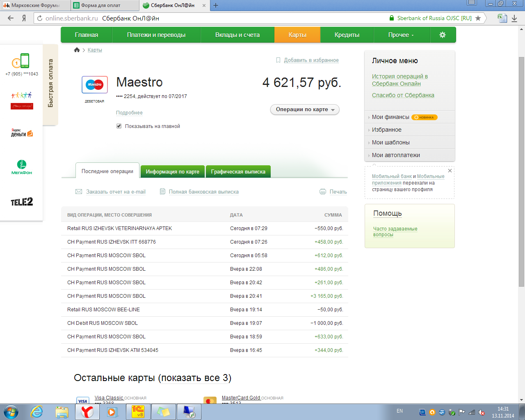Click the Подробнее link
525x420 pixels.
click(129, 112)
